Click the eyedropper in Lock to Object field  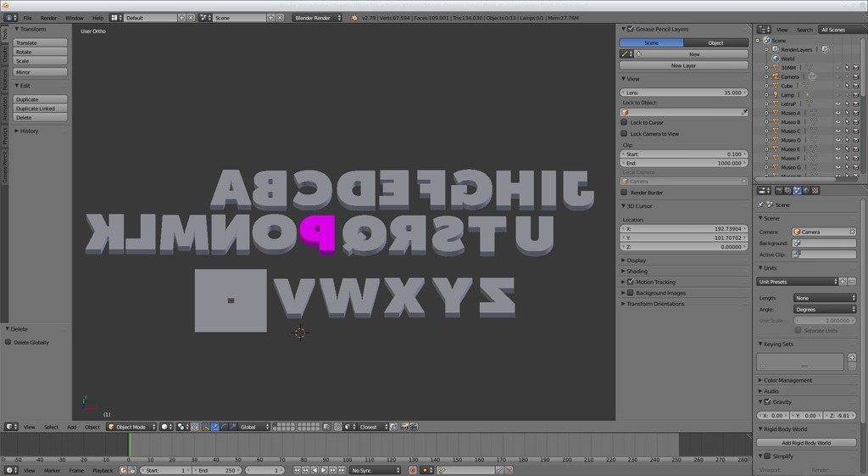click(x=744, y=112)
